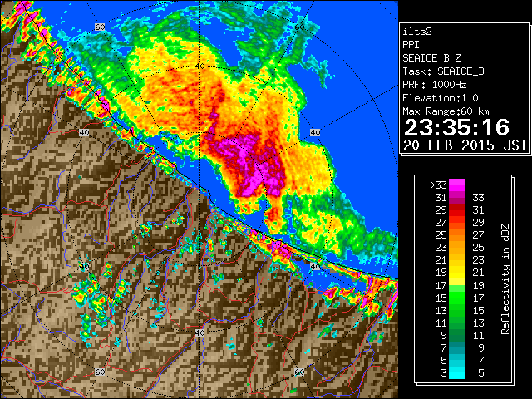Image resolution: width=532 pixels, height=399 pixels.
Task: Click the '---' legend label
Action: [475, 185]
